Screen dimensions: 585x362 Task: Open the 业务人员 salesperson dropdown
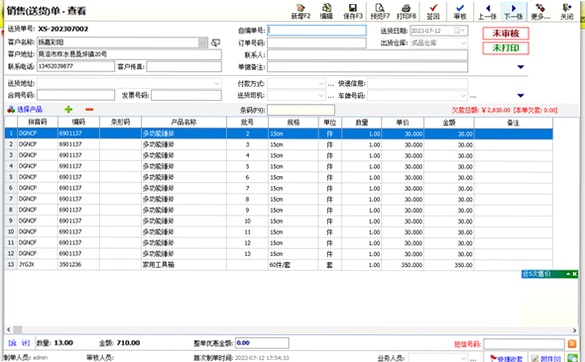pos(463,358)
